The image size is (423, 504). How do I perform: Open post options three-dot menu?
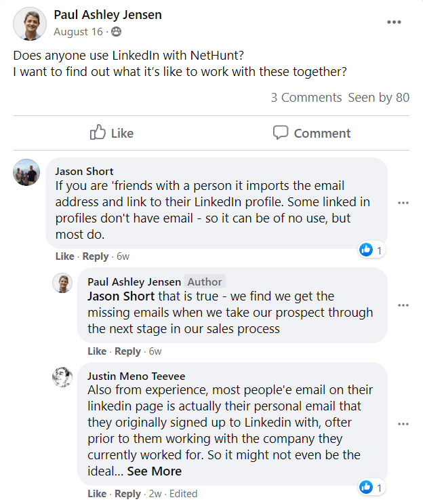(394, 22)
